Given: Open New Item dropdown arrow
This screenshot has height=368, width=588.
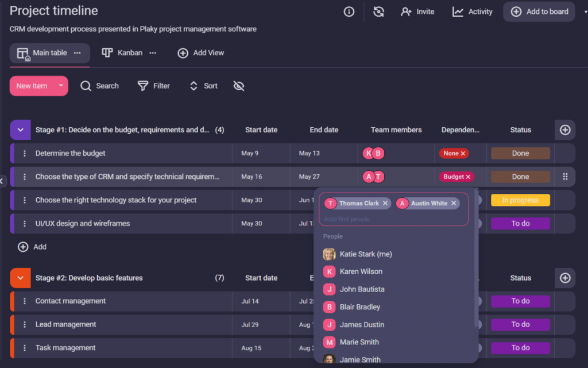Looking at the screenshot, I should (x=60, y=86).
